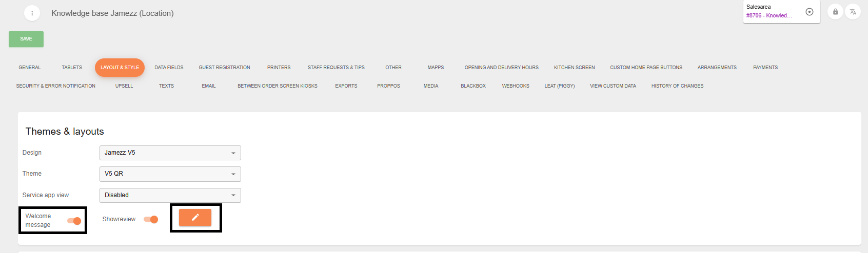The image size is (868, 253).
Task: Open the translate language icon
Action: tap(853, 12)
